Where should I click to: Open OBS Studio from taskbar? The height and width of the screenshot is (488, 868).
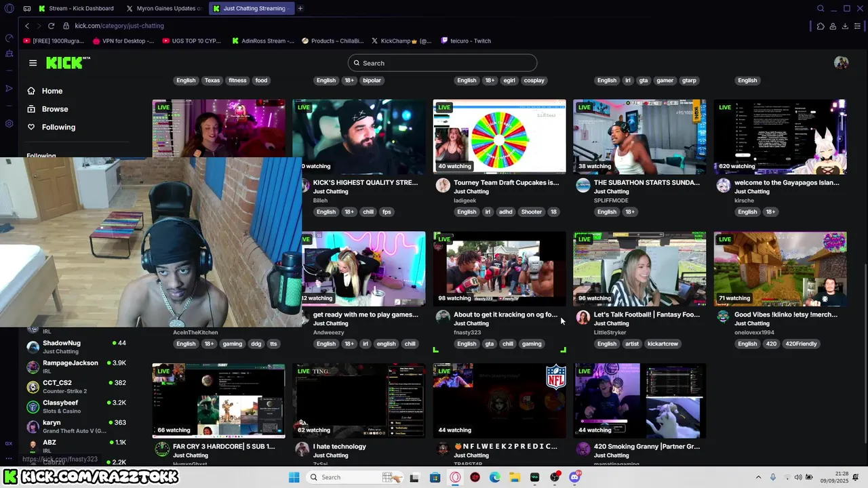(x=555, y=477)
